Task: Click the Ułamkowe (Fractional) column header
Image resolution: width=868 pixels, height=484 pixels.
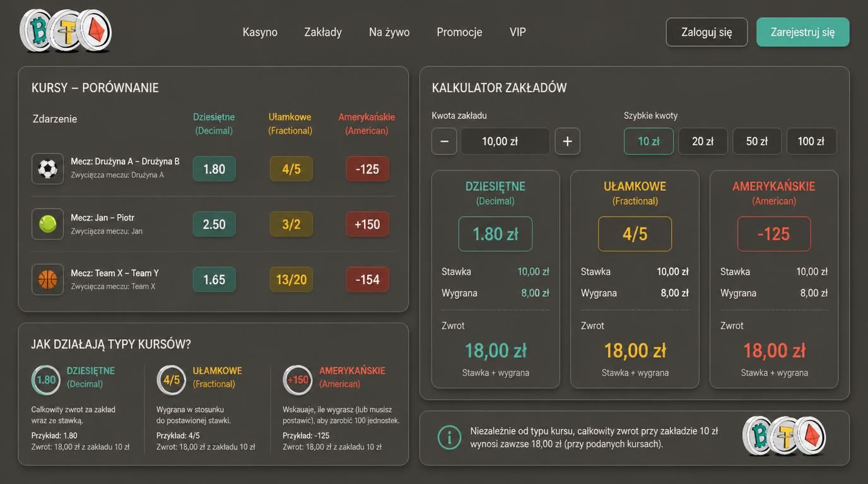Action: 290,124
